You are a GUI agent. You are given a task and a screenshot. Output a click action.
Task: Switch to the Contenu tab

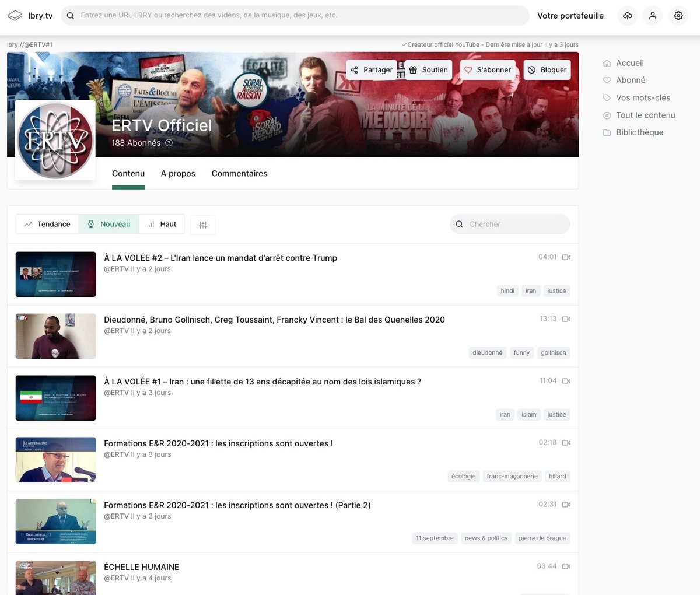click(x=128, y=174)
